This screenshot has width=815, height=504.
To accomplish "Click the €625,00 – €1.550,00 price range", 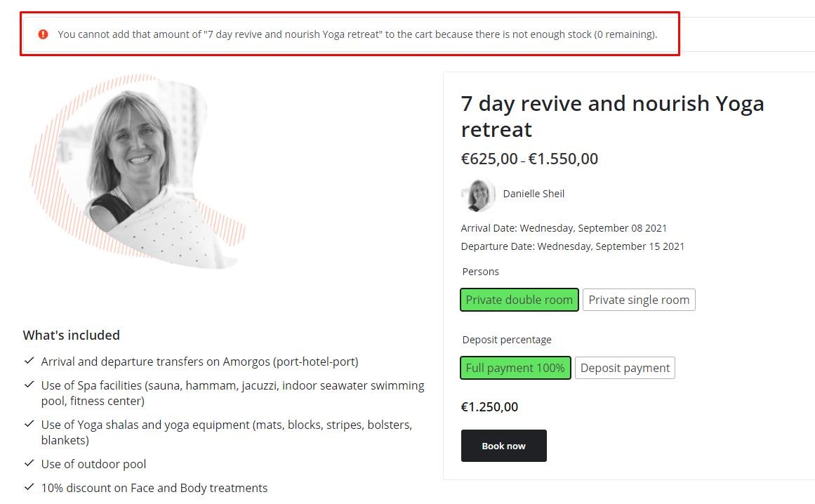I will (x=529, y=159).
